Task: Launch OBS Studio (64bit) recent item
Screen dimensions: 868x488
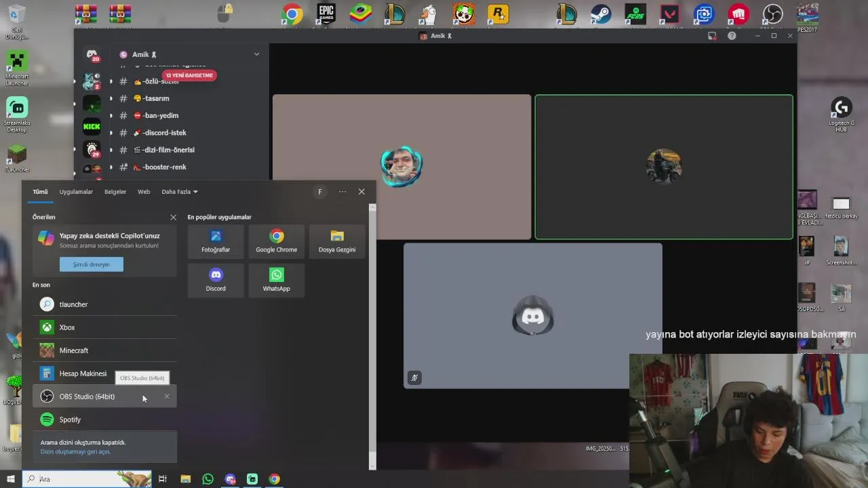Action: tap(104, 396)
